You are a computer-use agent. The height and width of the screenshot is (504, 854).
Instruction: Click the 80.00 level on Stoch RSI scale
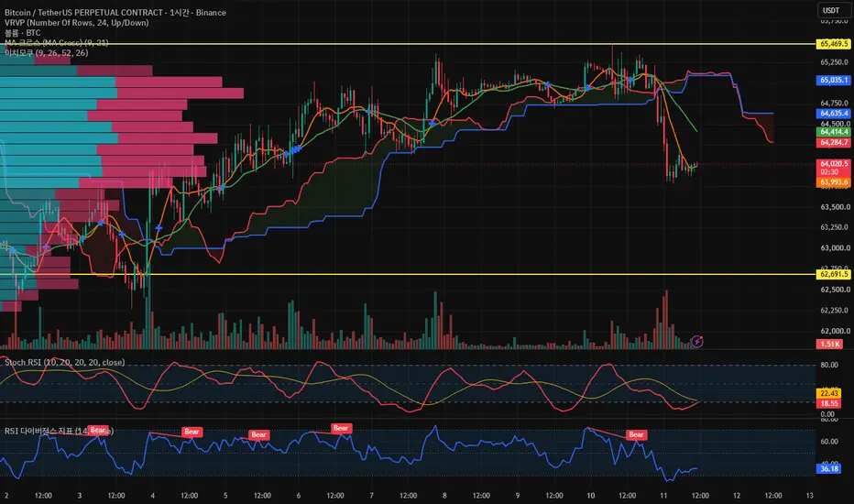pyautogui.click(x=829, y=365)
